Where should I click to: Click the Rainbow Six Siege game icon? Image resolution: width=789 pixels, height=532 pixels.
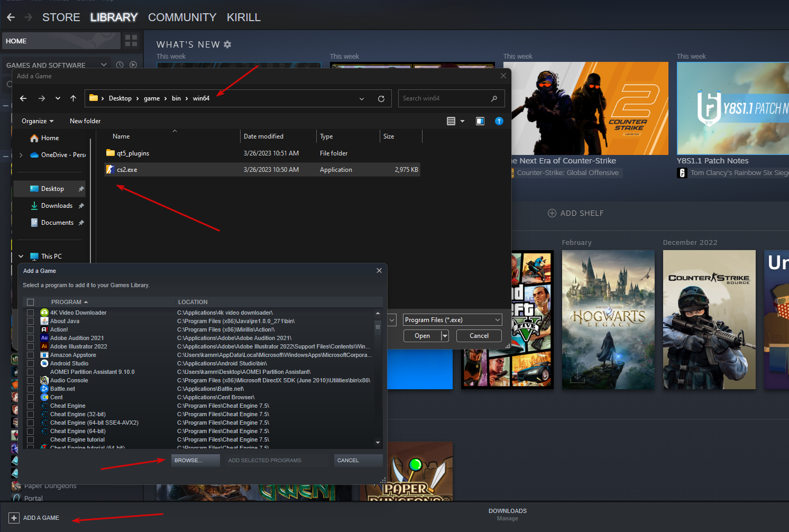(682, 173)
